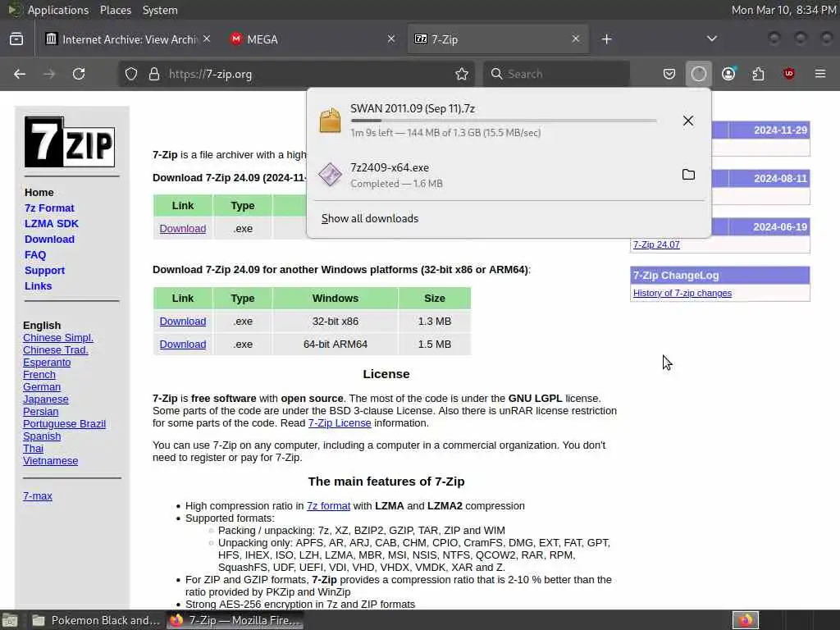The height and width of the screenshot is (630, 840).
Task: Click the SWAN download progress bar
Action: point(504,121)
